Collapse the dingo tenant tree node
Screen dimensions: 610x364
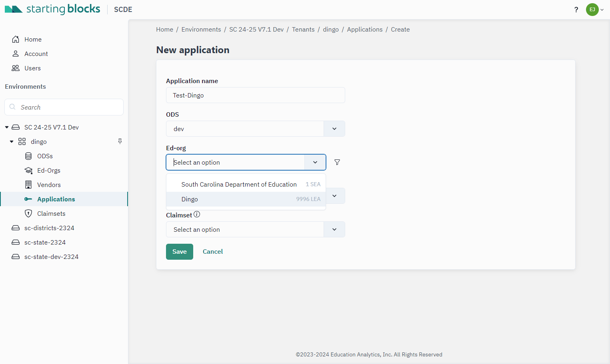click(12, 141)
